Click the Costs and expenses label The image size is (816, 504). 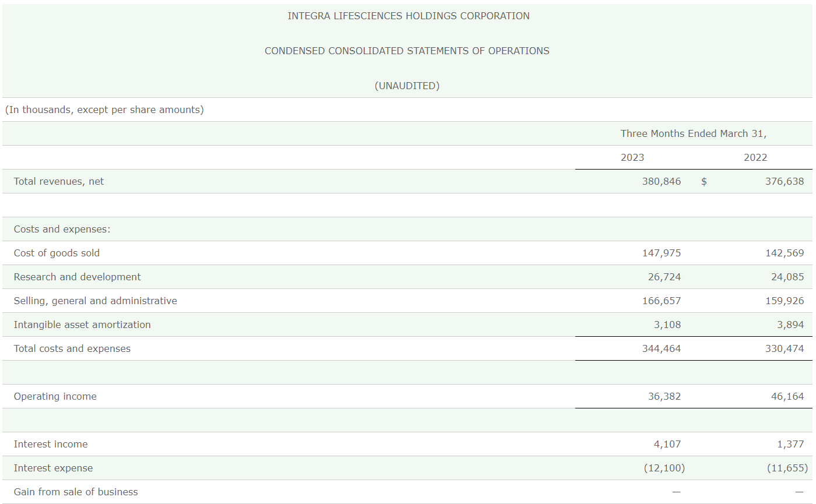(62, 229)
